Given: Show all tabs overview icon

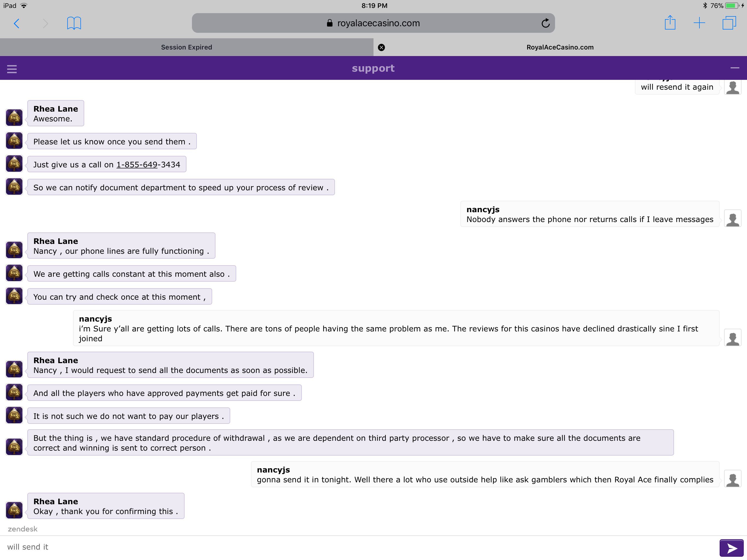Looking at the screenshot, I should (x=729, y=23).
